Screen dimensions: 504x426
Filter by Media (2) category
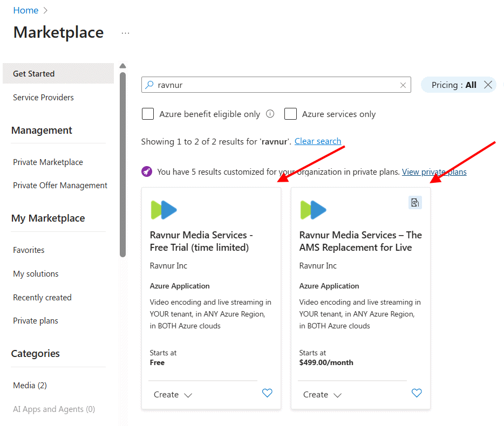30,385
